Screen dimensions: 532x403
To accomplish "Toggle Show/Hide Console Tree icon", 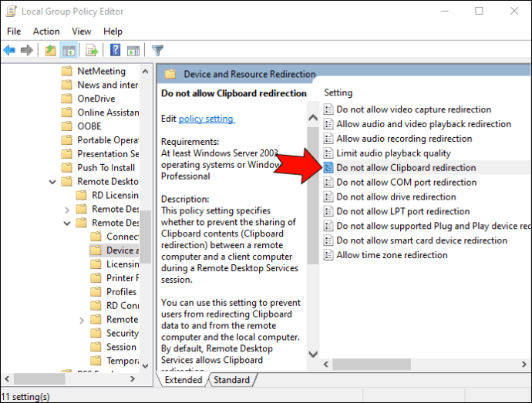I will 69,51.
